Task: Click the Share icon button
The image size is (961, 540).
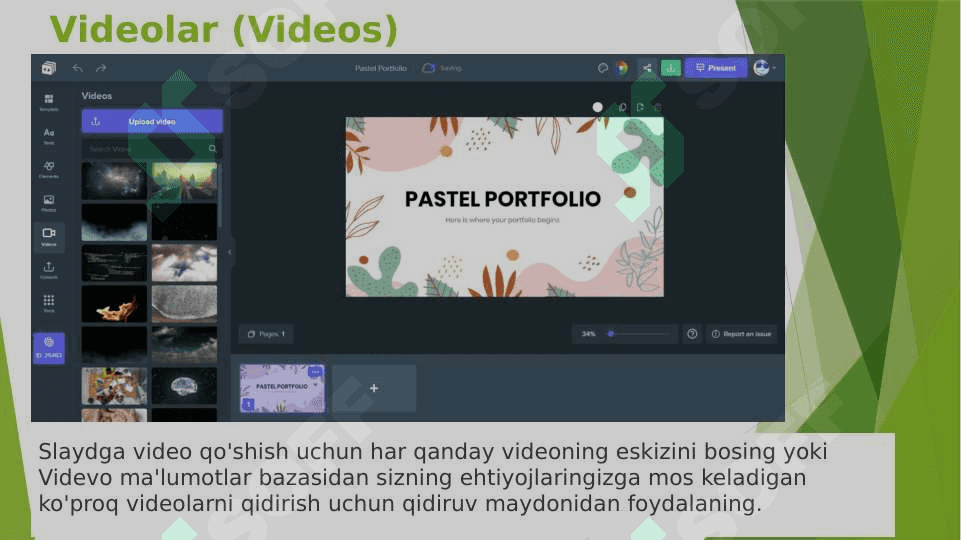Action: (x=647, y=68)
